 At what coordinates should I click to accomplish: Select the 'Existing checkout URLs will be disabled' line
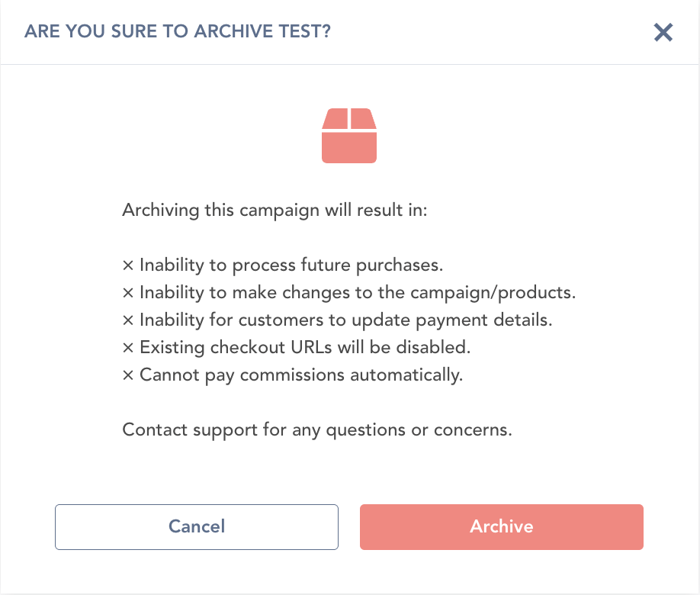tap(305, 348)
